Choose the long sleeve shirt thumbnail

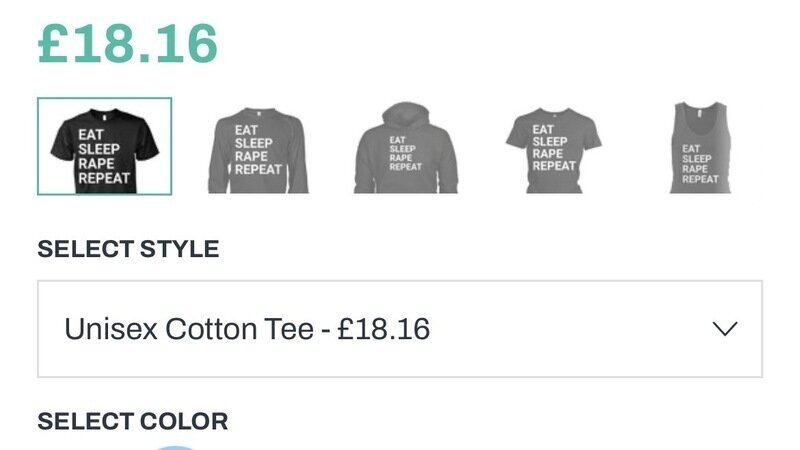[x=257, y=148]
